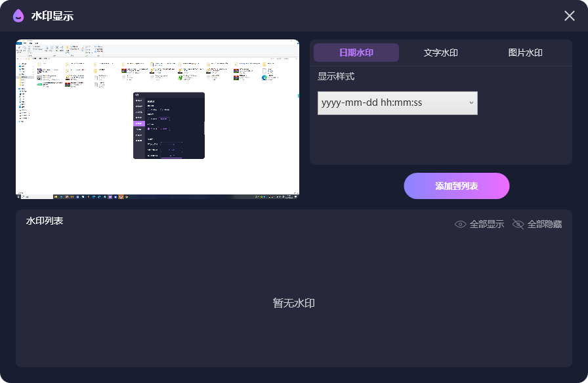
Task: Click the dropdown chevron on the format selector
Action: pos(471,102)
